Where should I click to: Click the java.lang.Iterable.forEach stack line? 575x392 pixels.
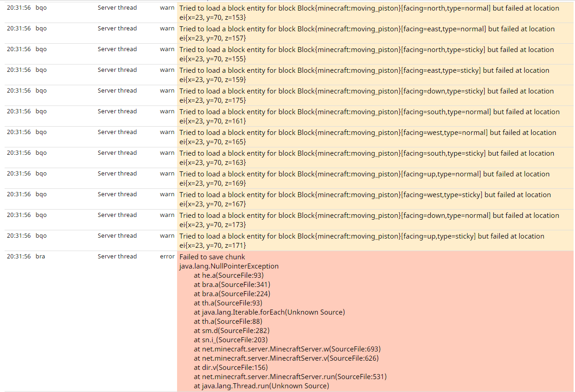(x=269, y=312)
